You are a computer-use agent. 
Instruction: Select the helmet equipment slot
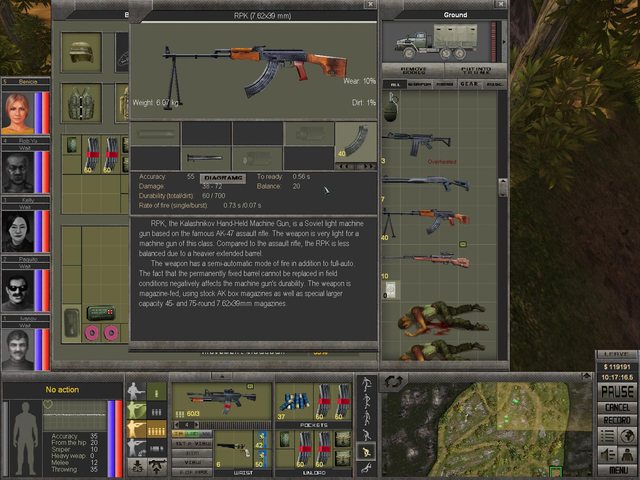(81, 52)
